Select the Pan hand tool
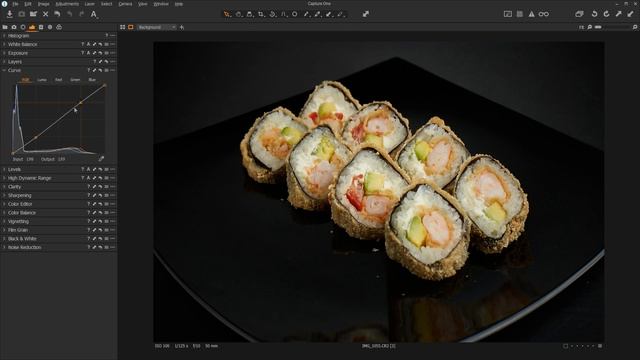Image resolution: width=640 pixels, height=360 pixels. pyautogui.click(x=238, y=14)
